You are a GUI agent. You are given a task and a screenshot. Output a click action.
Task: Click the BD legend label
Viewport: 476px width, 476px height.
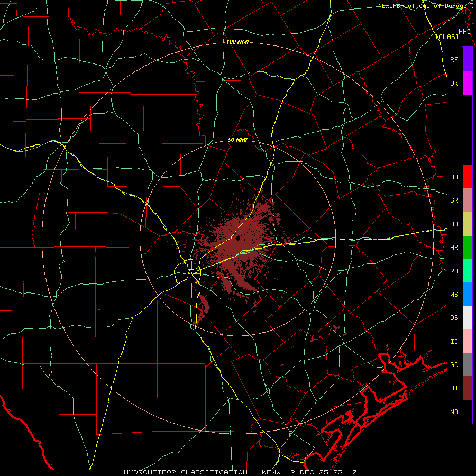(454, 224)
